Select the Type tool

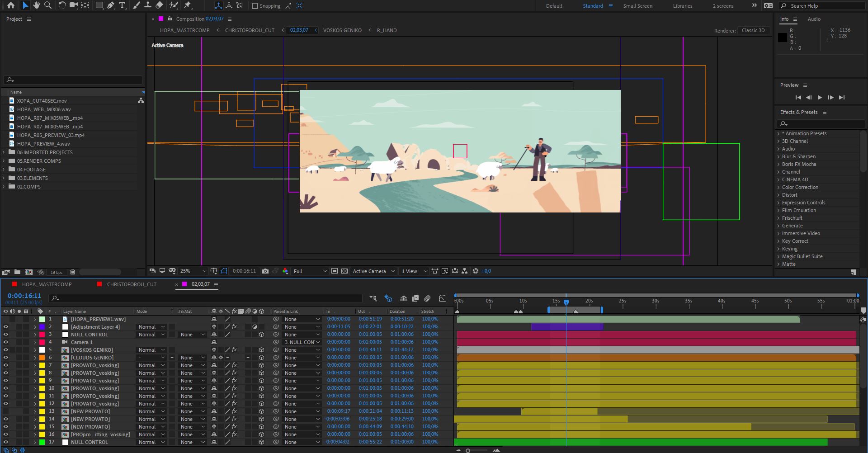(x=122, y=5)
